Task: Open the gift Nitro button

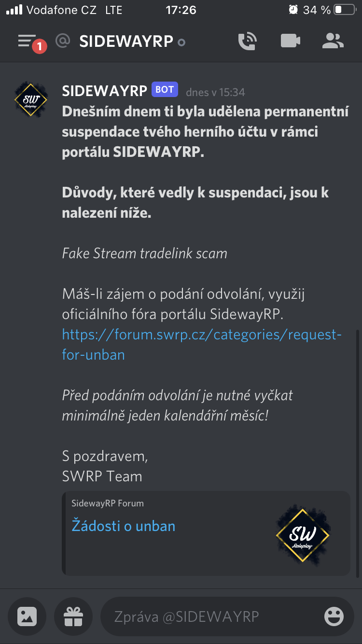Action: coord(73,616)
